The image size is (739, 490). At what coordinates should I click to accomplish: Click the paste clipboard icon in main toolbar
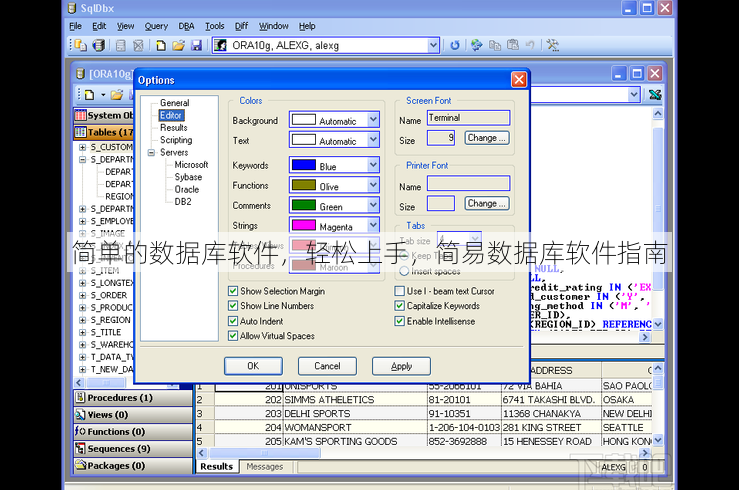point(513,45)
